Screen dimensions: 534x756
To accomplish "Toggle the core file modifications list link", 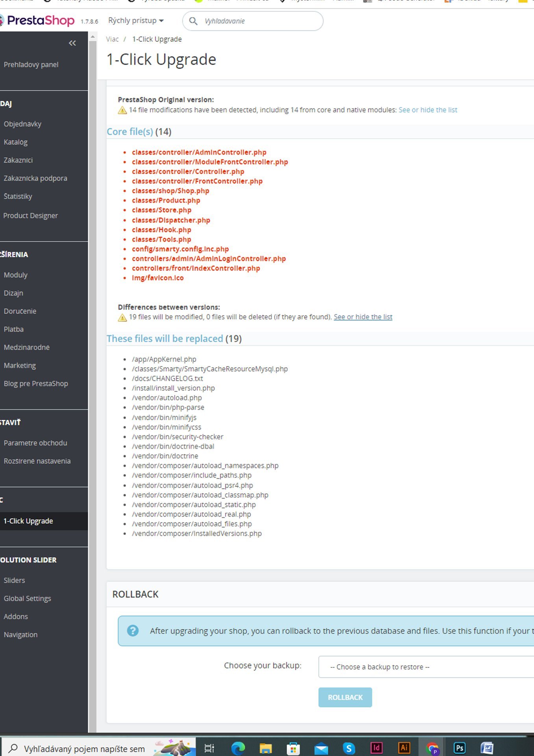I will tap(428, 110).
